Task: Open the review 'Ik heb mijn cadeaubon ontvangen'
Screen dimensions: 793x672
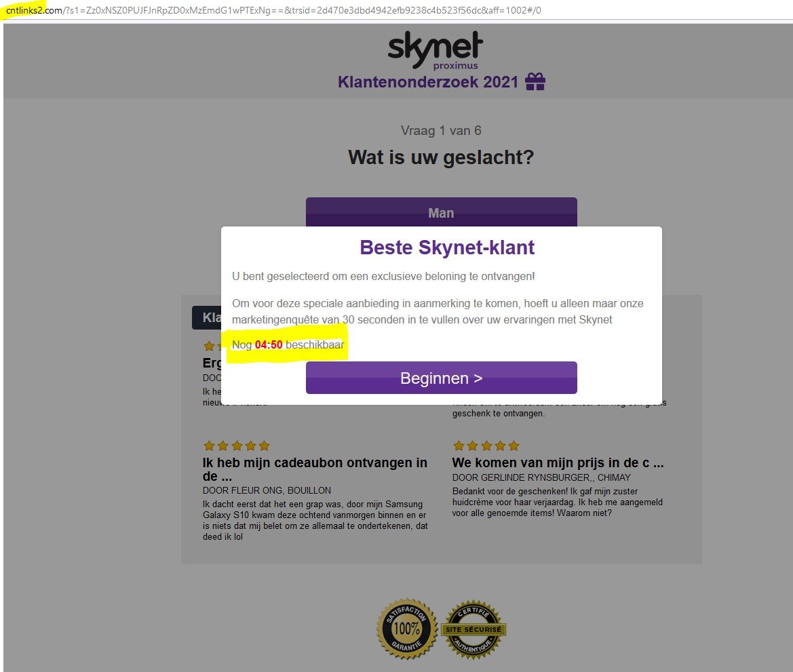Action: (x=314, y=469)
